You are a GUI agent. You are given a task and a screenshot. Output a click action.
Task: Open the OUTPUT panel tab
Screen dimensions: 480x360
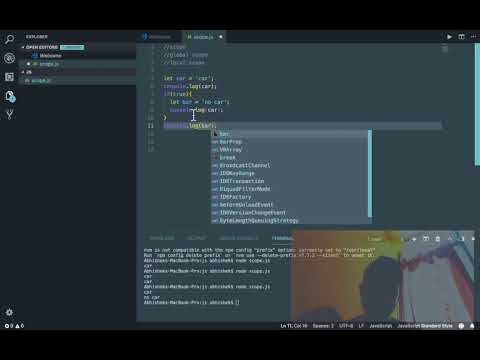click(197, 238)
